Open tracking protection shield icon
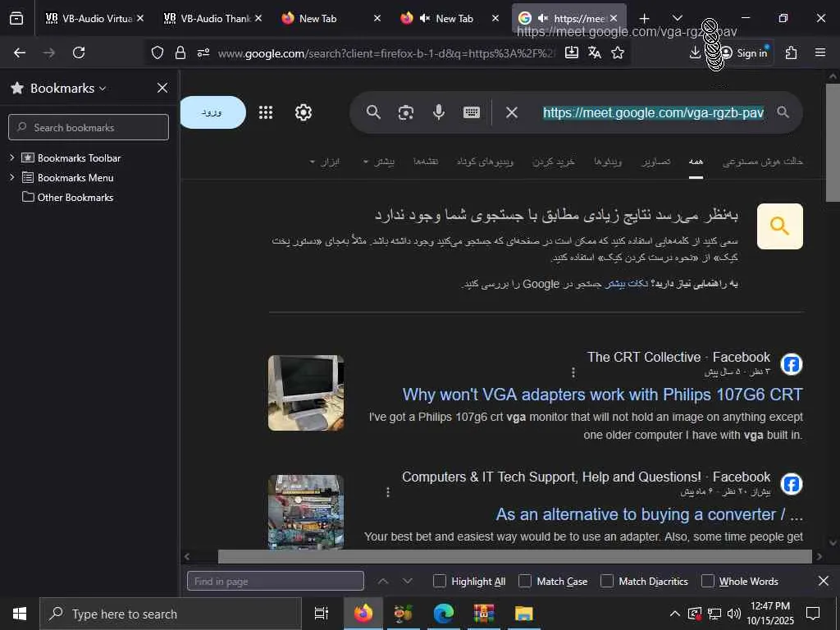The height and width of the screenshot is (630, 840). point(157,52)
